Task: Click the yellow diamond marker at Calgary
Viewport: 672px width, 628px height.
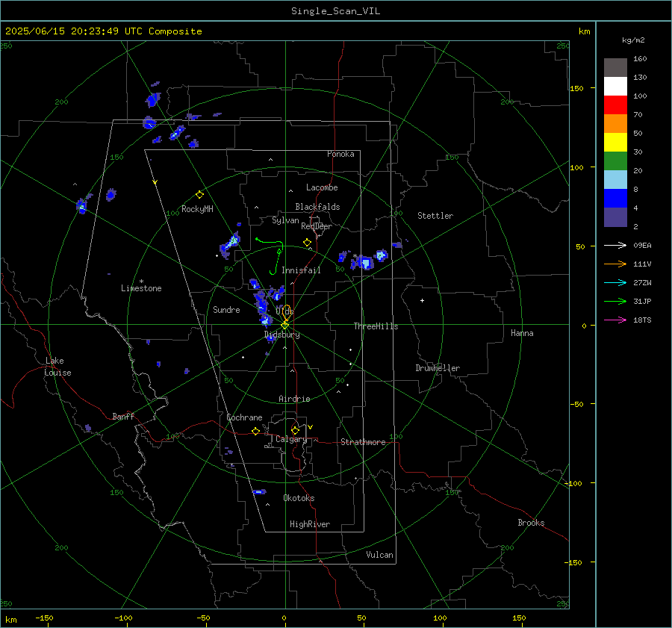Action: tap(295, 430)
